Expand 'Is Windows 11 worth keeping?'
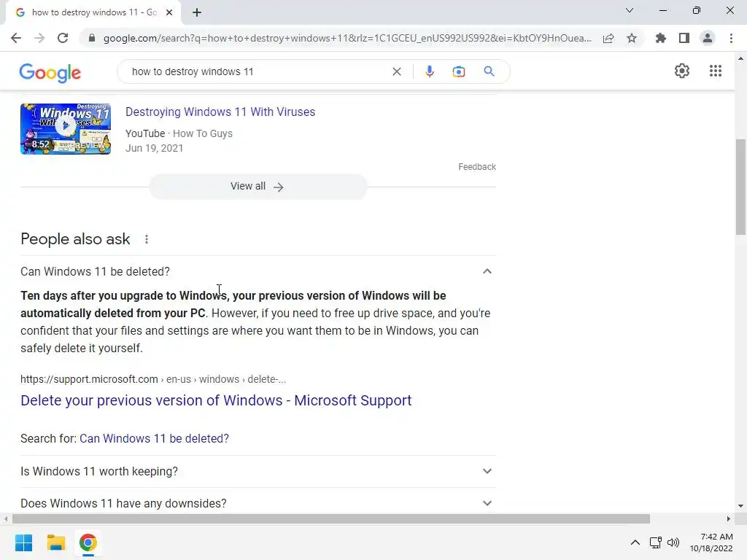 pyautogui.click(x=258, y=472)
